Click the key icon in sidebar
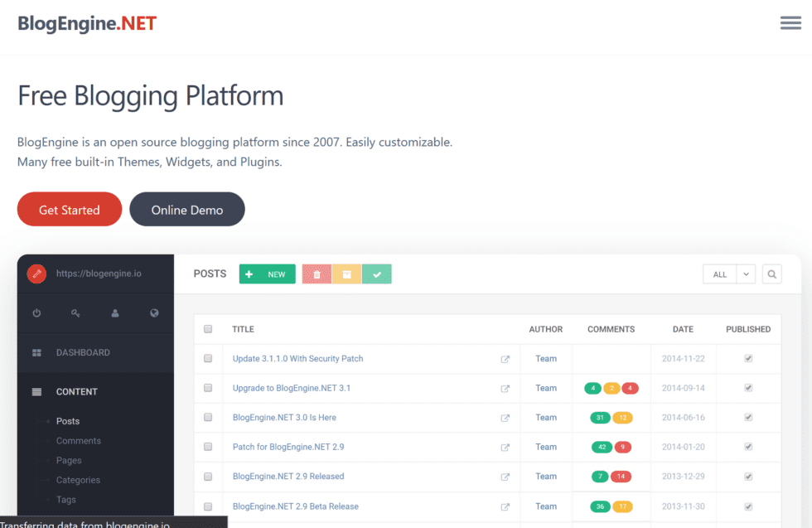Image resolution: width=812 pixels, height=528 pixels. click(x=75, y=313)
